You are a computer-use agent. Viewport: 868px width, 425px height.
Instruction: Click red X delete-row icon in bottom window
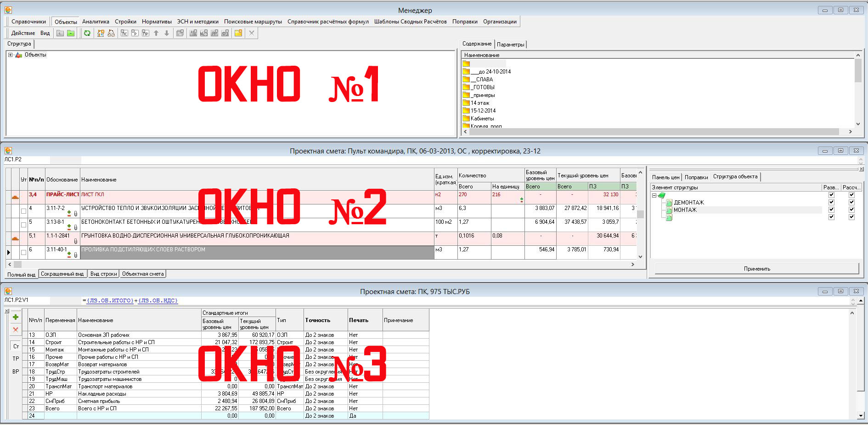click(x=16, y=329)
